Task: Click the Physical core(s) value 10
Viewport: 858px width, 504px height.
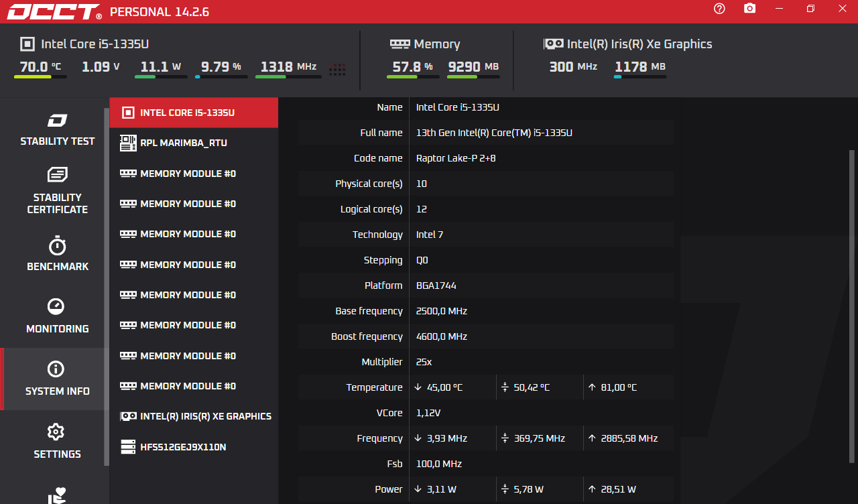Action: pos(422,184)
